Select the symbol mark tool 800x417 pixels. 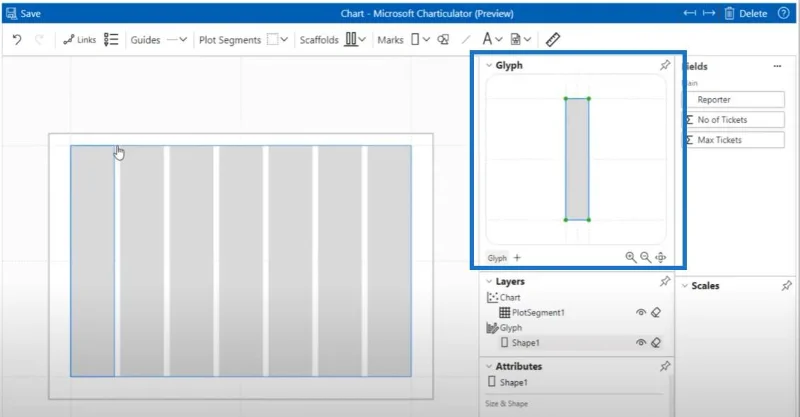click(443, 40)
